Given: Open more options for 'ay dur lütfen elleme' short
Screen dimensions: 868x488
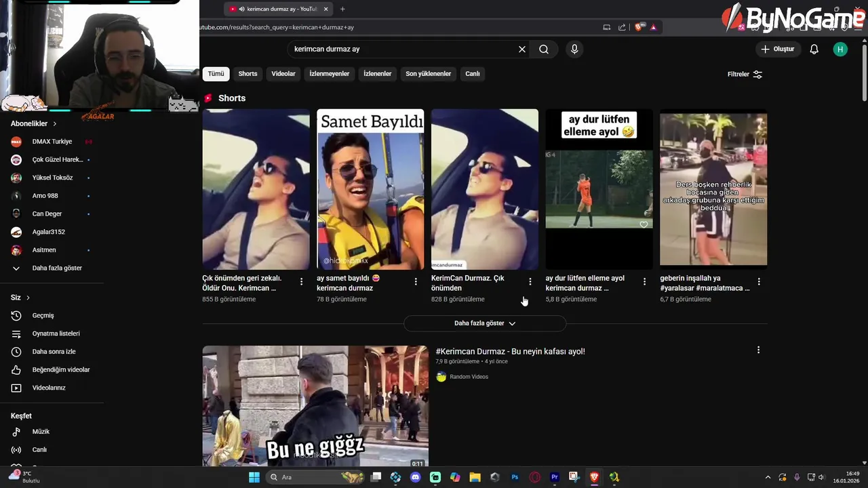Looking at the screenshot, I should (x=644, y=281).
